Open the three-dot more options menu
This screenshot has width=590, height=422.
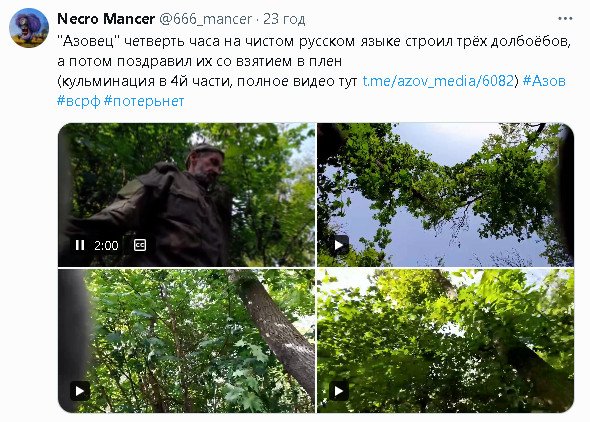click(565, 18)
